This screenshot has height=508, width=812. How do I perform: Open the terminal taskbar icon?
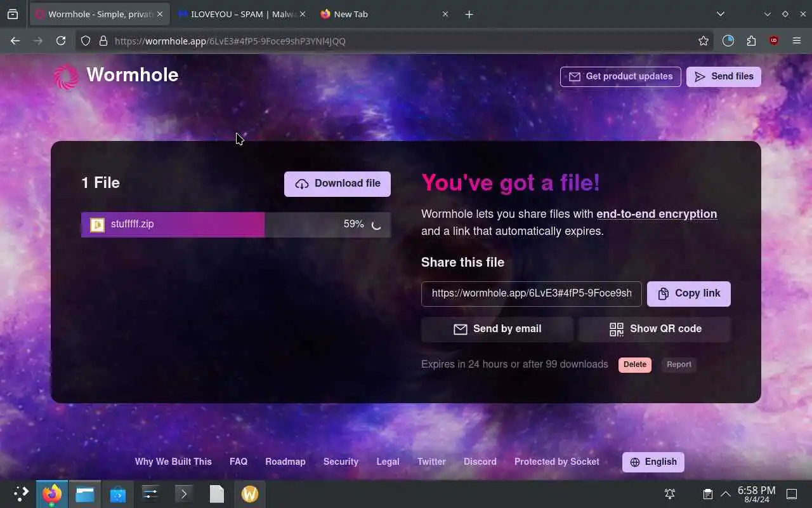[x=184, y=494]
